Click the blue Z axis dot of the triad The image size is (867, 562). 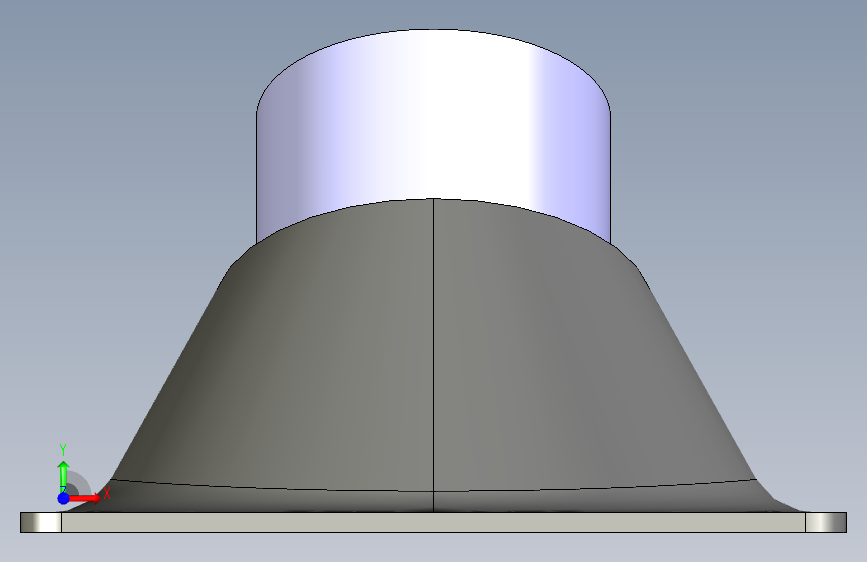63,498
